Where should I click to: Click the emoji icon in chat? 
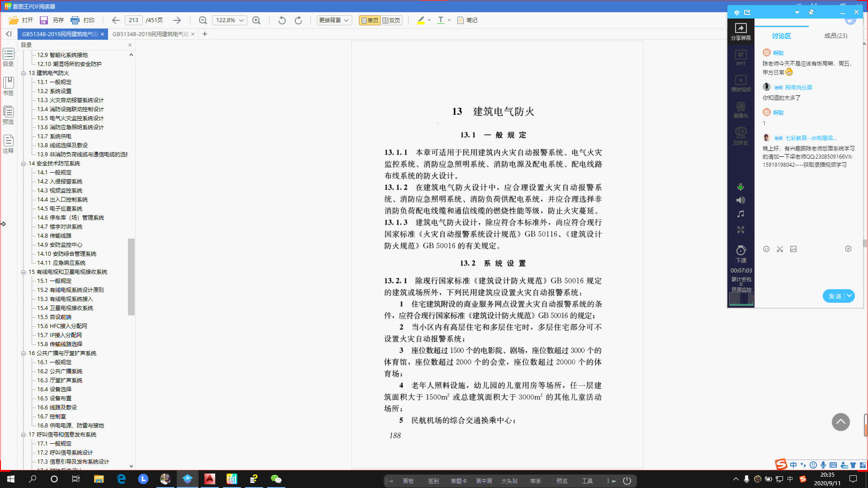766,249
